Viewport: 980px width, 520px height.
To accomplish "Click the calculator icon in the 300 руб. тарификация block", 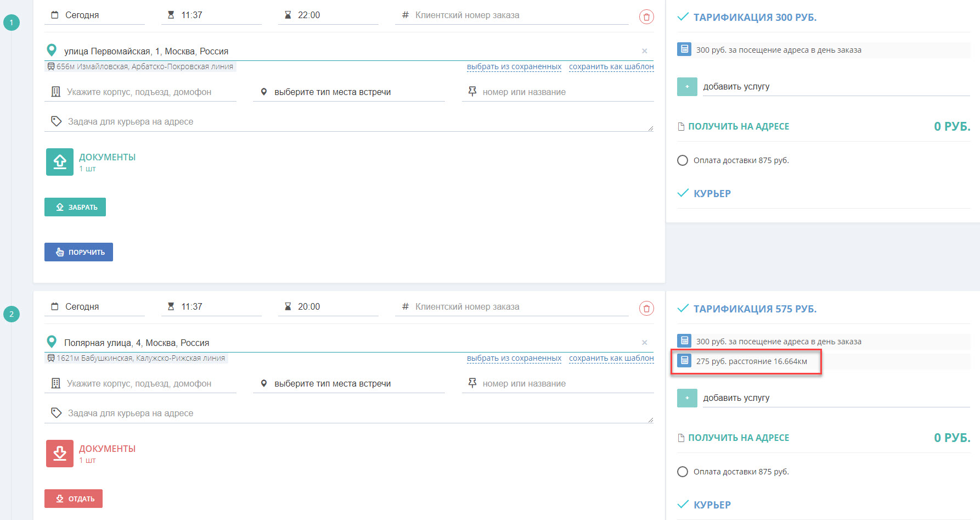I will pos(684,49).
